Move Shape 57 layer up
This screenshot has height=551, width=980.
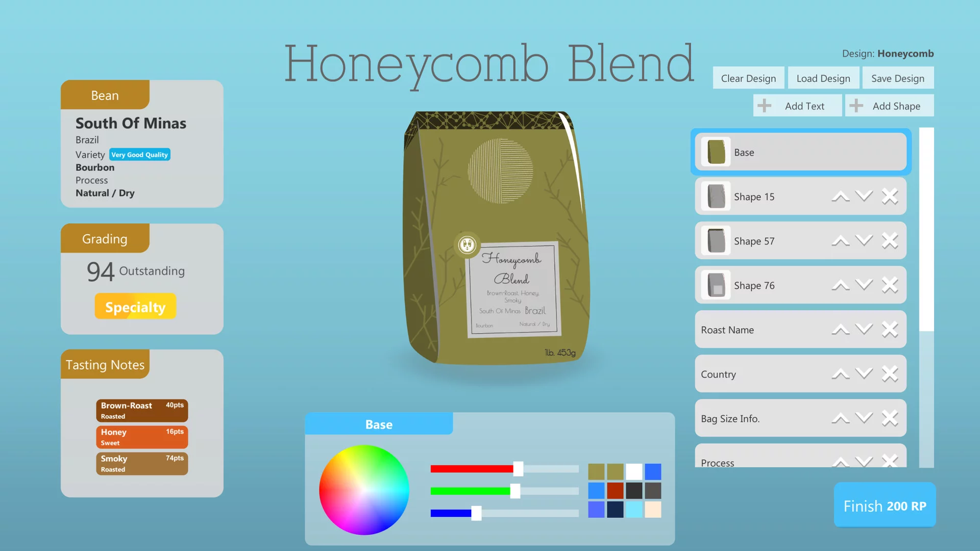pos(841,241)
